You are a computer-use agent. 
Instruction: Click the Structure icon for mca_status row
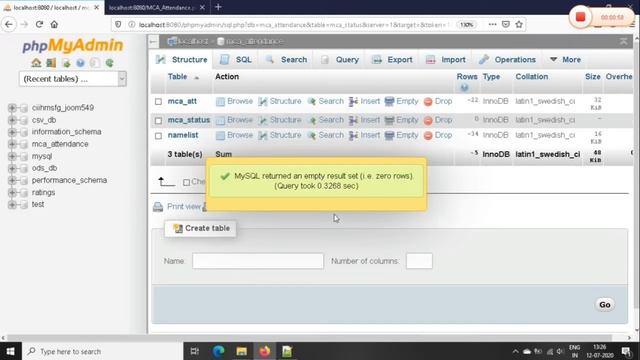pos(263,120)
